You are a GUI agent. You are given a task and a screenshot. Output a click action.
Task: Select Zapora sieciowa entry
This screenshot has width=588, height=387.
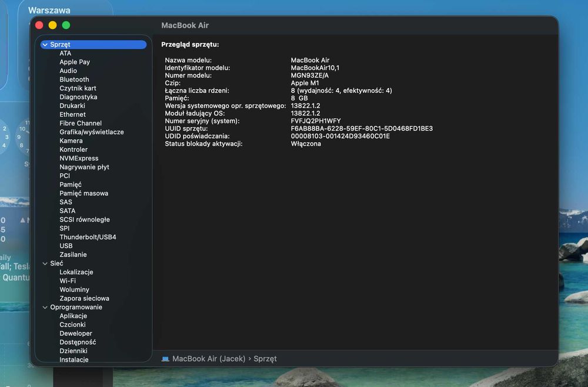(x=84, y=298)
